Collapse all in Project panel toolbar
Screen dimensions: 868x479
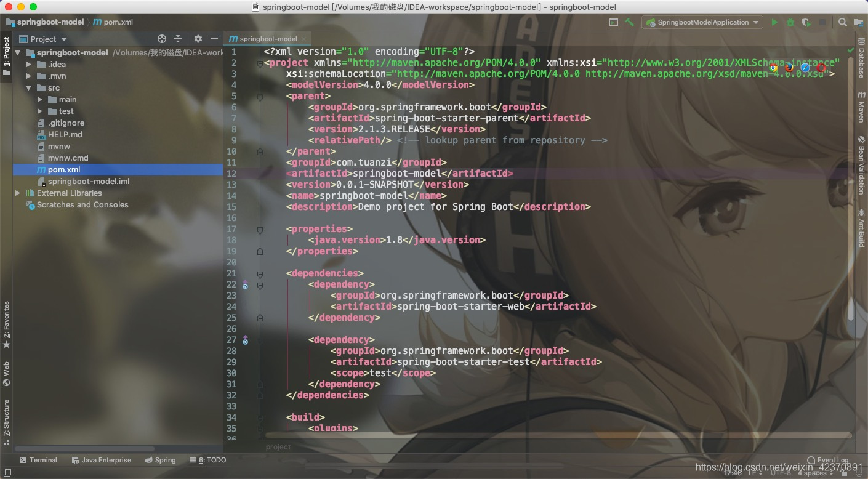tap(178, 39)
